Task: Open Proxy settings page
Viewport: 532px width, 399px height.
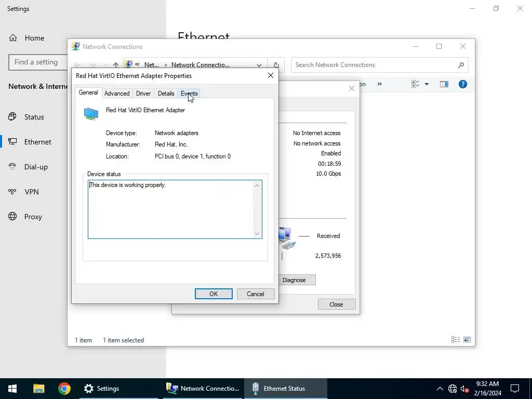Action: tap(34, 217)
